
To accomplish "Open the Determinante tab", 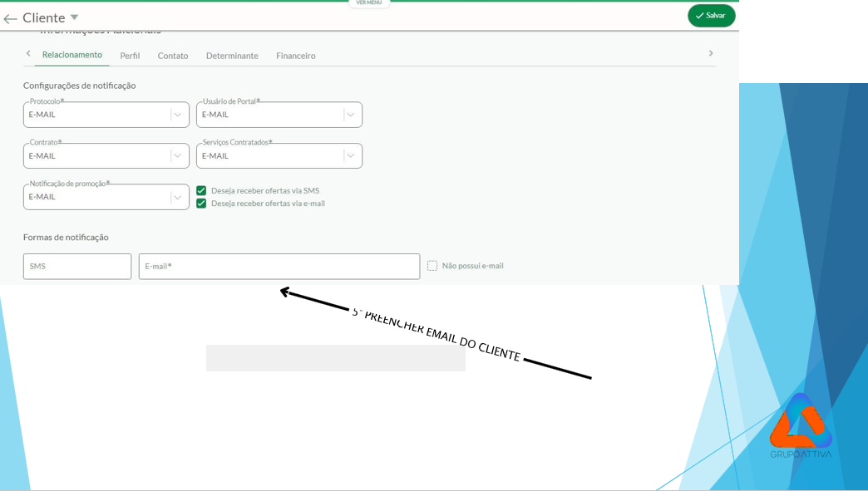I will (232, 56).
